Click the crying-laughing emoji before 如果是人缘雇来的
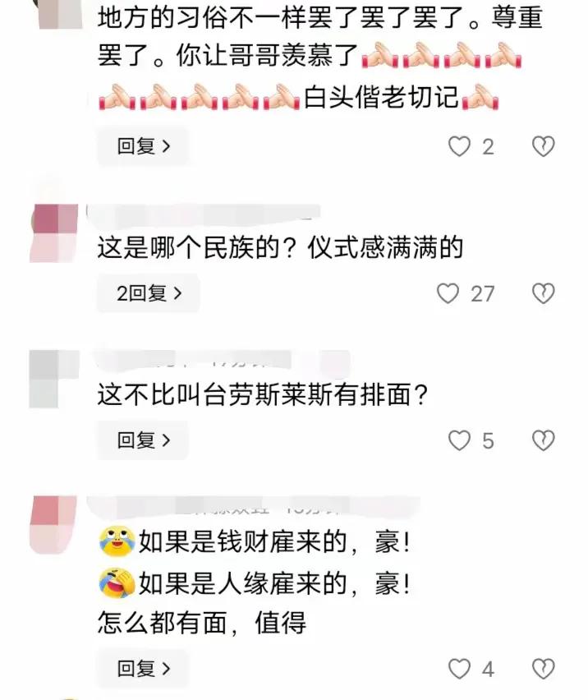This screenshot has width=588, height=700. [117, 583]
